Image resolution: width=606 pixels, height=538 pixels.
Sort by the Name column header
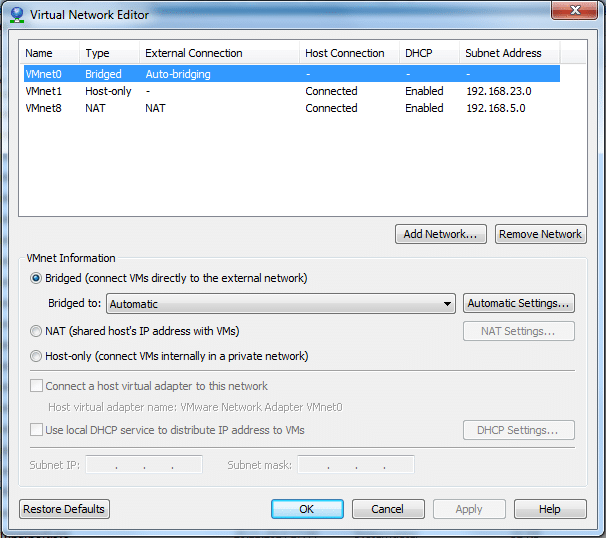(49, 53)
